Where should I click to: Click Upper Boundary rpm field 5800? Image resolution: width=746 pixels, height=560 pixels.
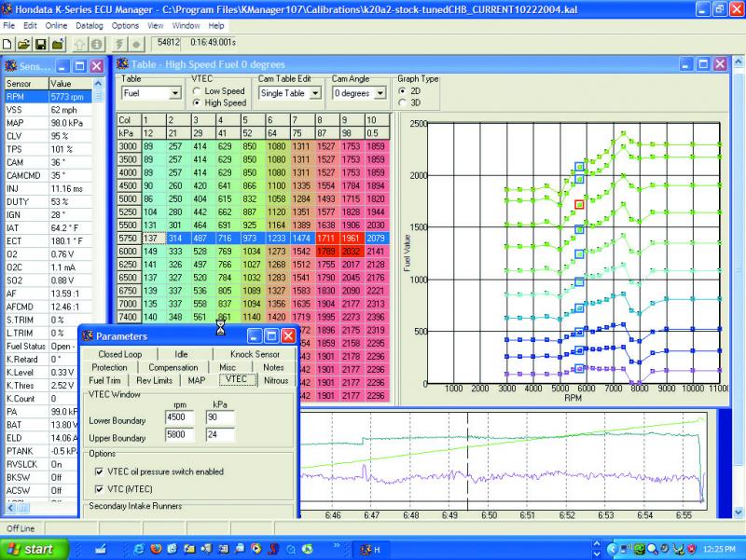tap(179, 434)
